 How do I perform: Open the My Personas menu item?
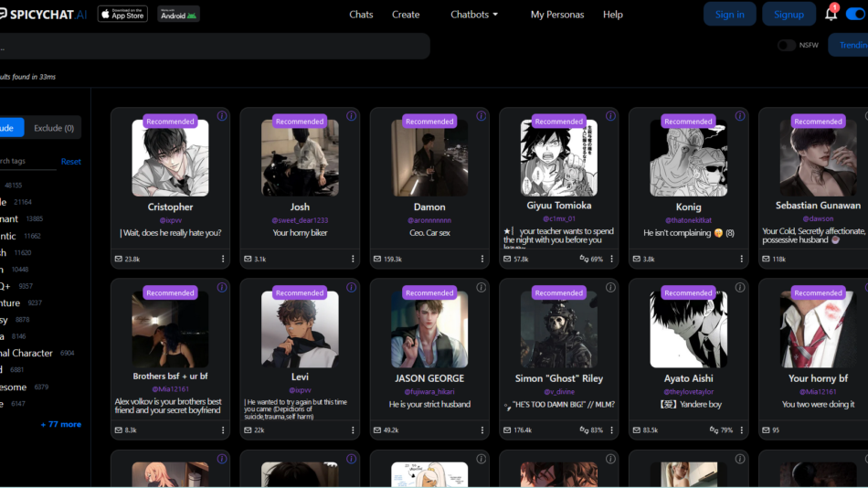pos(557,15)
